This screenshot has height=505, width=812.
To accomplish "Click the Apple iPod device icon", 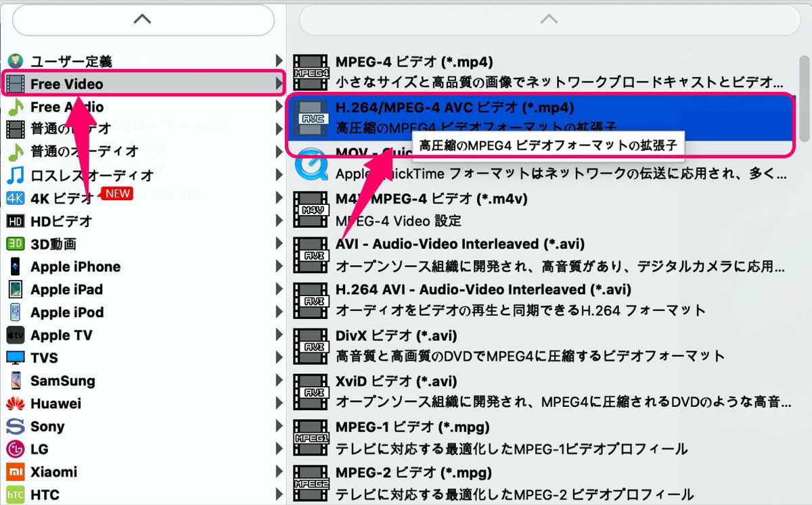I will click(x=15, y=312).
